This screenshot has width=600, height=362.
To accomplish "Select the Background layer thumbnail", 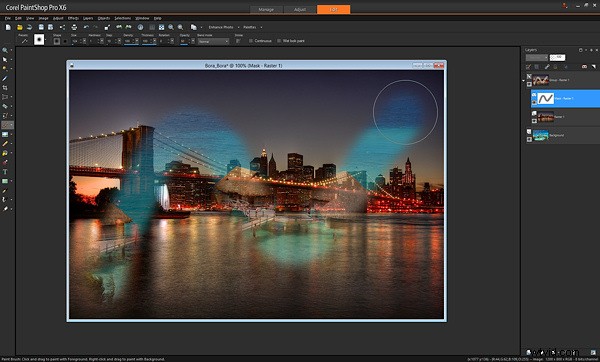I will [x=541, y=135].
